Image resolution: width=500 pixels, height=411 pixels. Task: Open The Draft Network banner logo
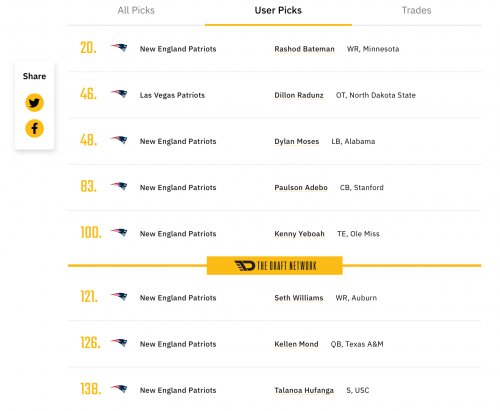tap(275, 266)
